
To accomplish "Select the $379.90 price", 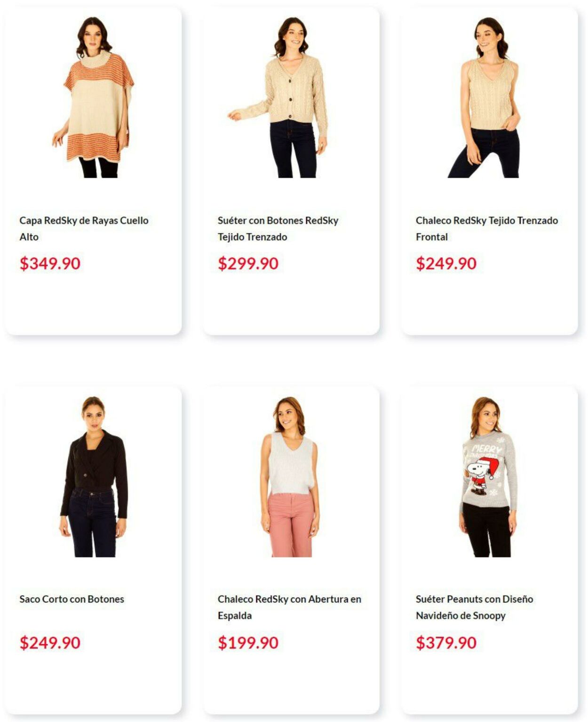I will (x=446, y=642).
